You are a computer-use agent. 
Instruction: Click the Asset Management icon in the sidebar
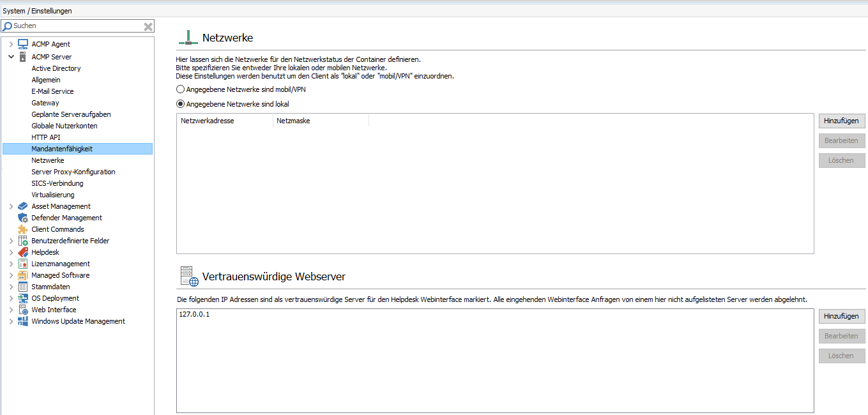[x=22, y=206]
